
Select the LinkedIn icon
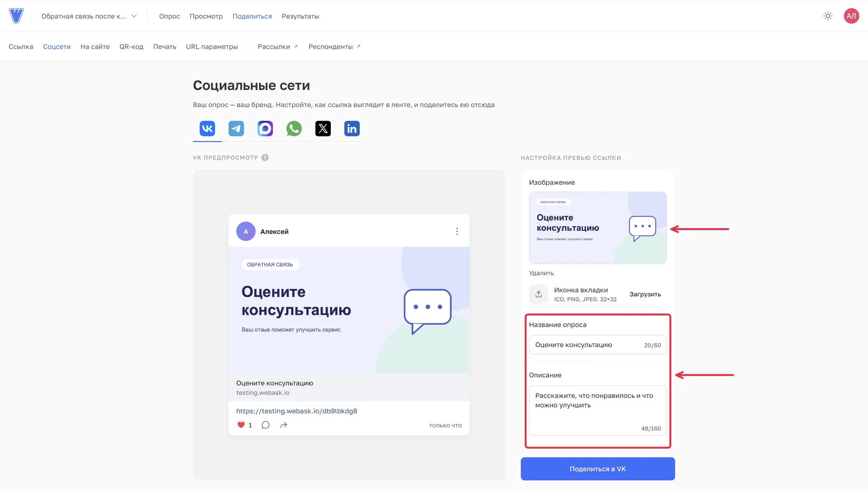(352, 129)
